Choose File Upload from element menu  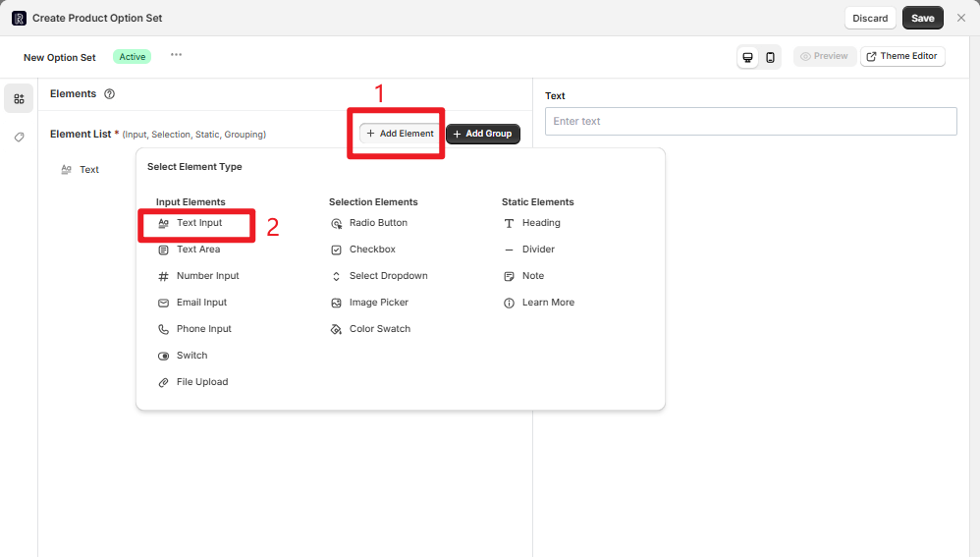coord(201,382)
